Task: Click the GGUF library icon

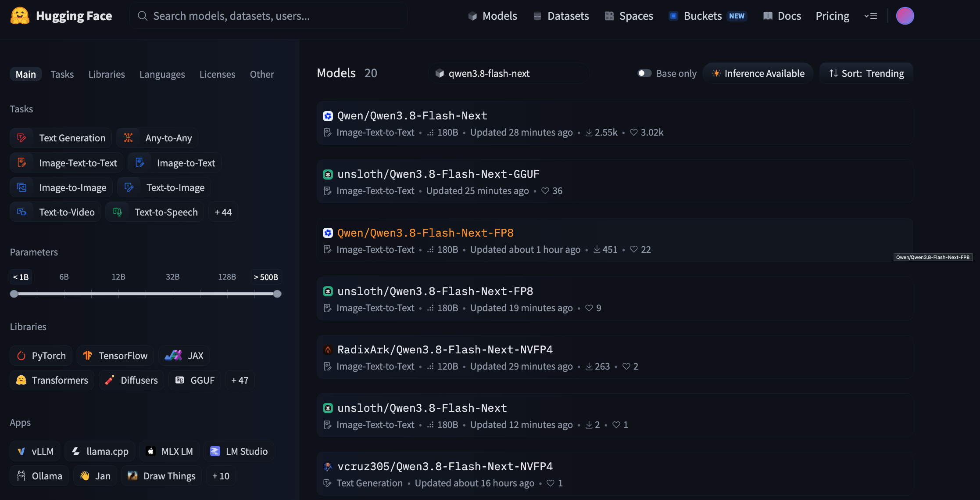Action: pyautogui.click(x=179, y=380)
